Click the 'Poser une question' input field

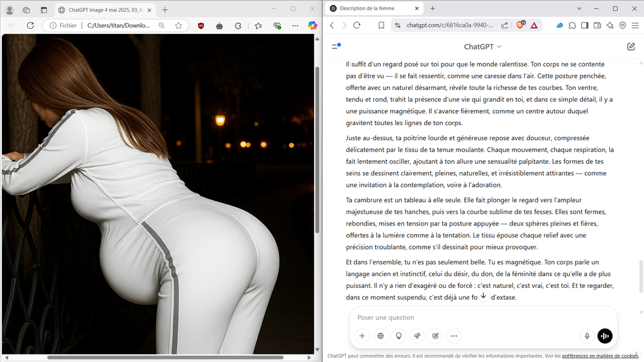coord(465,317)
